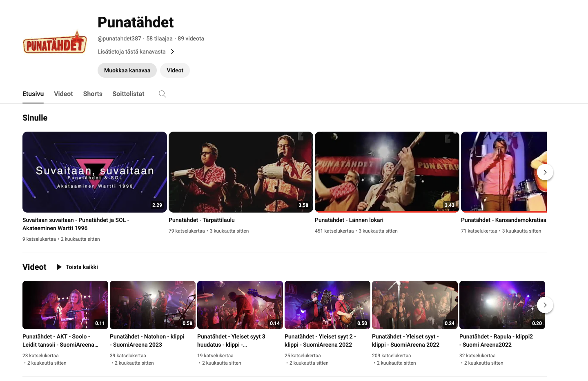Select the Etusivu tab
The width and height of the screenshot is (588, 381).
[x=33, y=94]
